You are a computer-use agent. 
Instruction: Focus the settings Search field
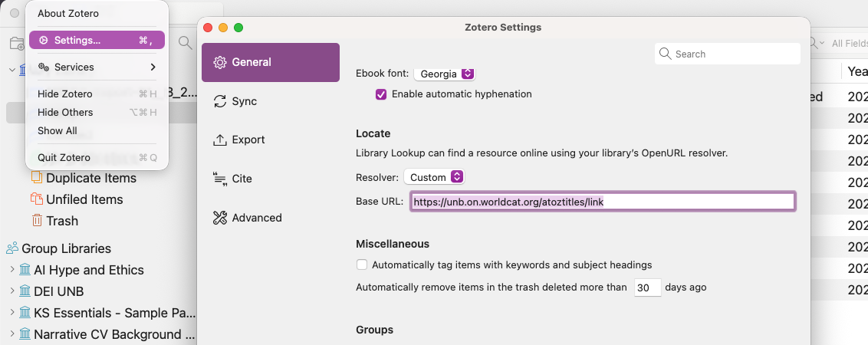click(728, 54)
